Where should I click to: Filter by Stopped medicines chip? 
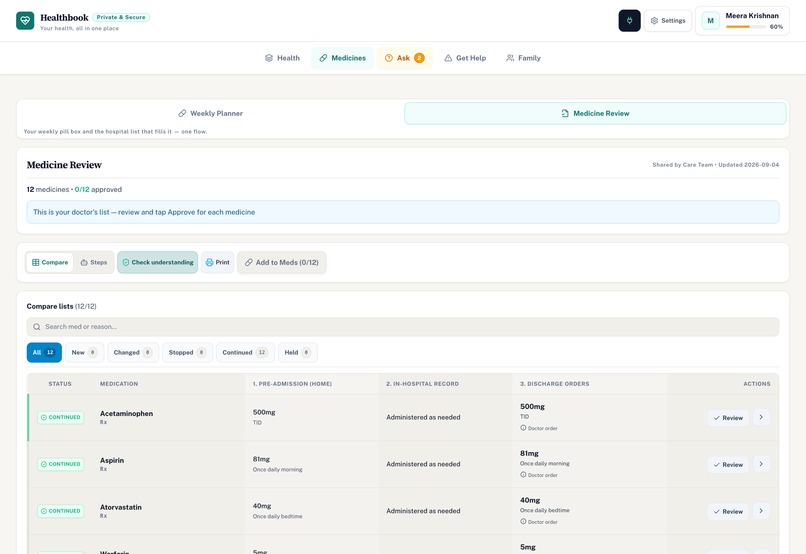[187, 353]
